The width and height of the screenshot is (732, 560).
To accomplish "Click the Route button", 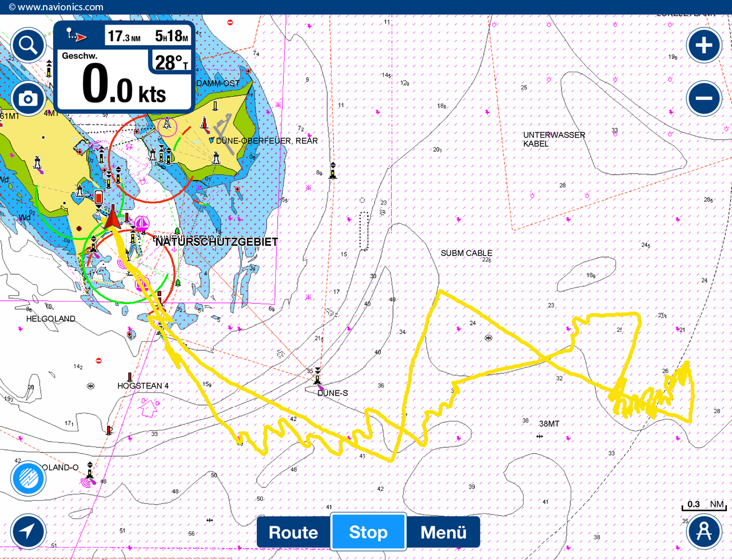I will point(293,533).
